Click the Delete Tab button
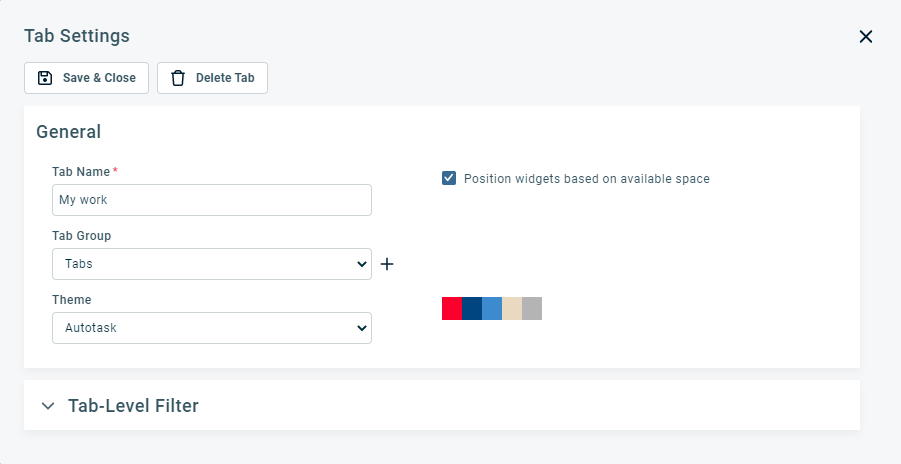This screenshot has height=464, width=901. pos(213,78)
